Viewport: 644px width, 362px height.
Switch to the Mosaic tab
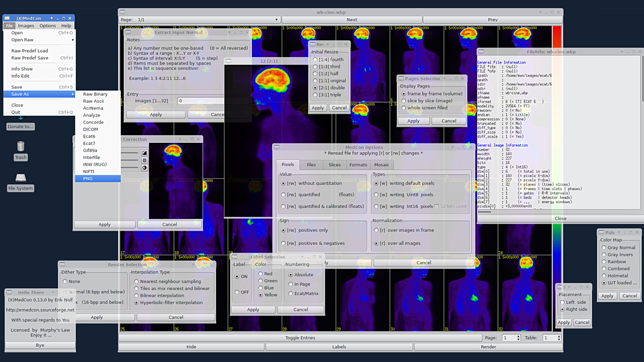(x=381, y=165)
